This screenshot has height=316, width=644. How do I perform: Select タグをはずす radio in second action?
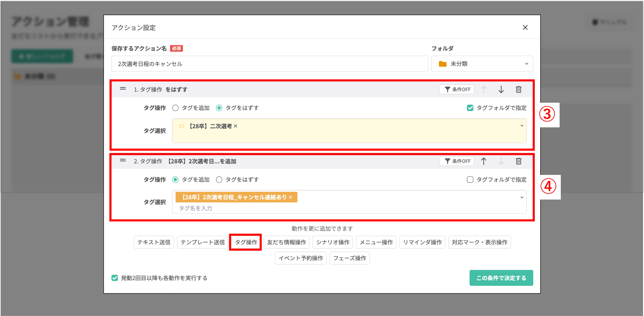(x=219, y=180)
